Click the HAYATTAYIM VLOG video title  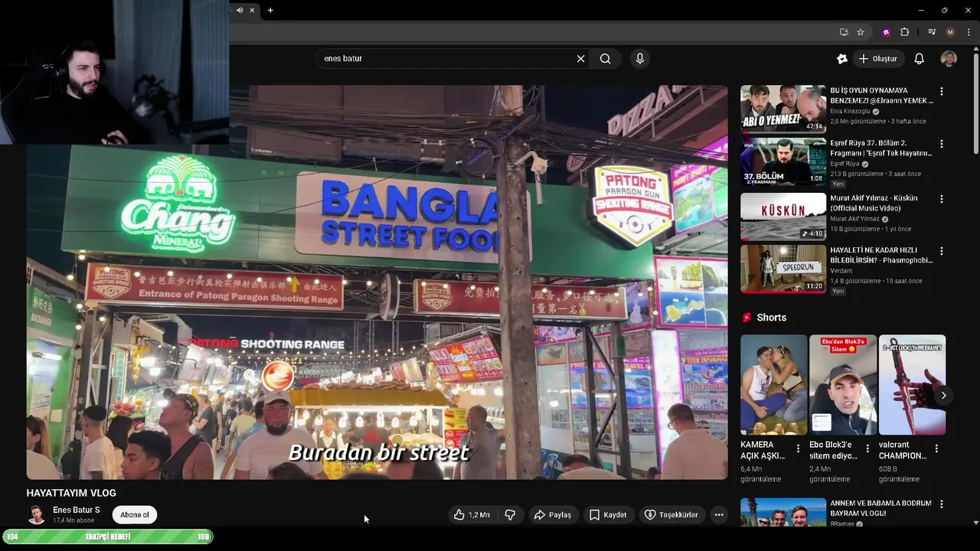71,493
